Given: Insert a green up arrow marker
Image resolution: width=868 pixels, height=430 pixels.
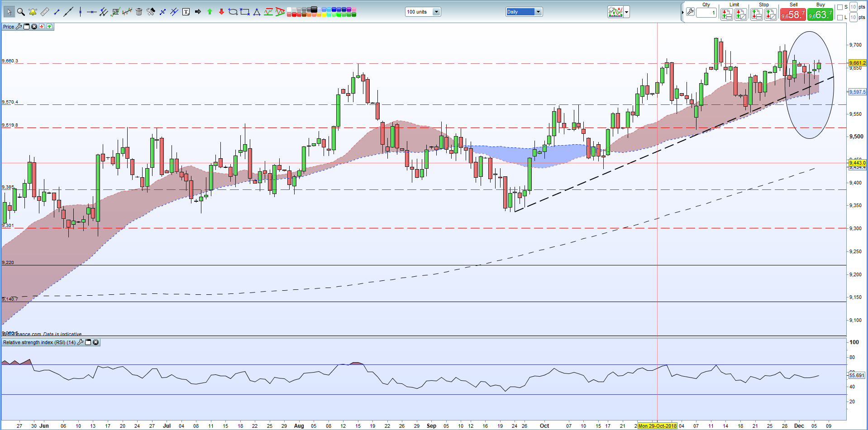Looking at the screenshot, I should point(210,12).
